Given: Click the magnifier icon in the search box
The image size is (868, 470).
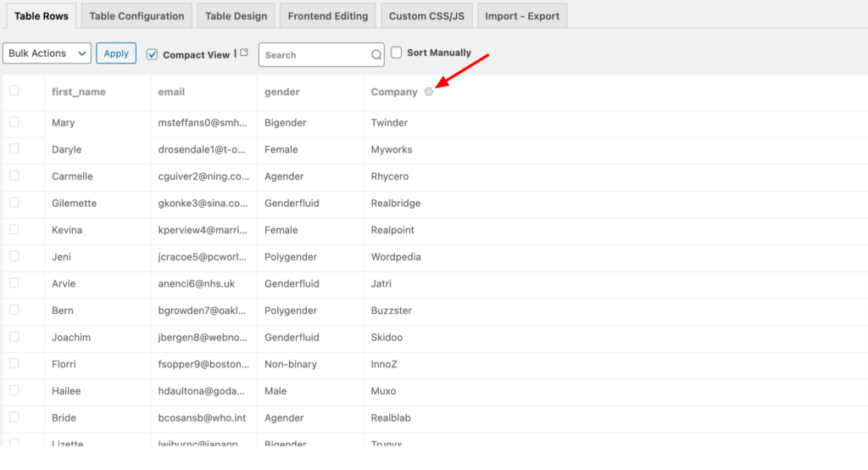Looking at the screenshot, I should point(376,55).
